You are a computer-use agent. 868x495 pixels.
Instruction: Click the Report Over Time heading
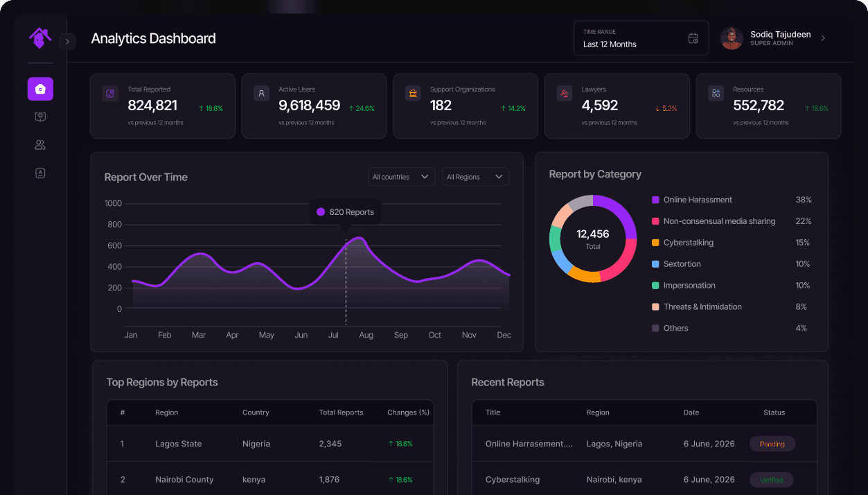[x=146, y=177]
